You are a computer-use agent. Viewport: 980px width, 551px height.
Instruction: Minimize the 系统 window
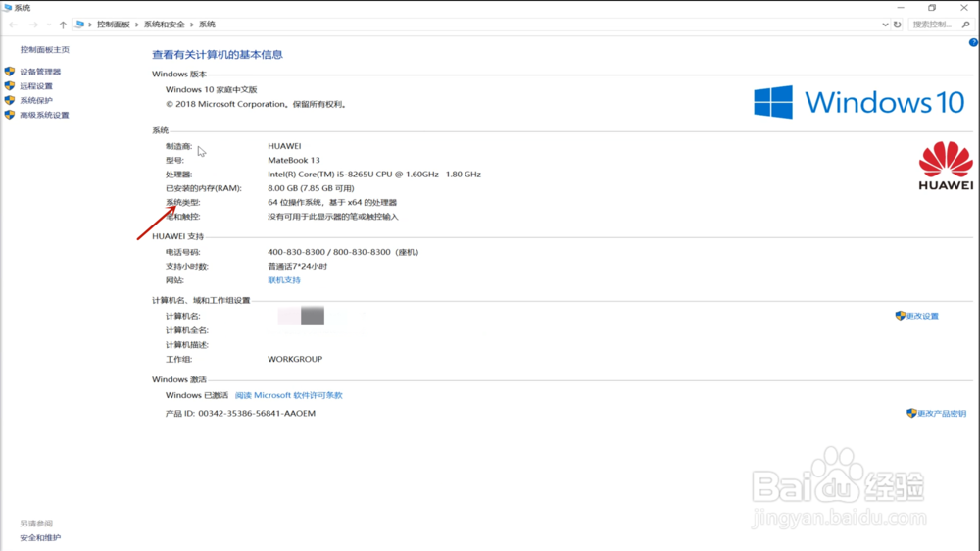(900, 8)
